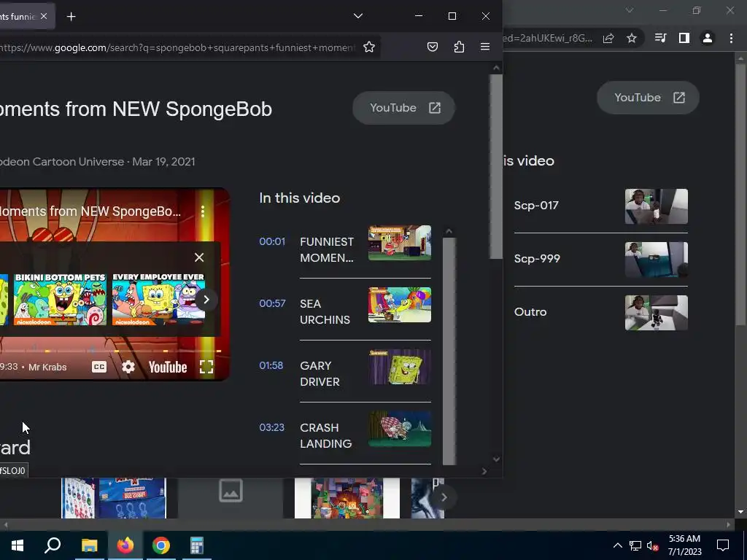Open network status tray icon
The image size is (747, 560).
pos(635,545)
